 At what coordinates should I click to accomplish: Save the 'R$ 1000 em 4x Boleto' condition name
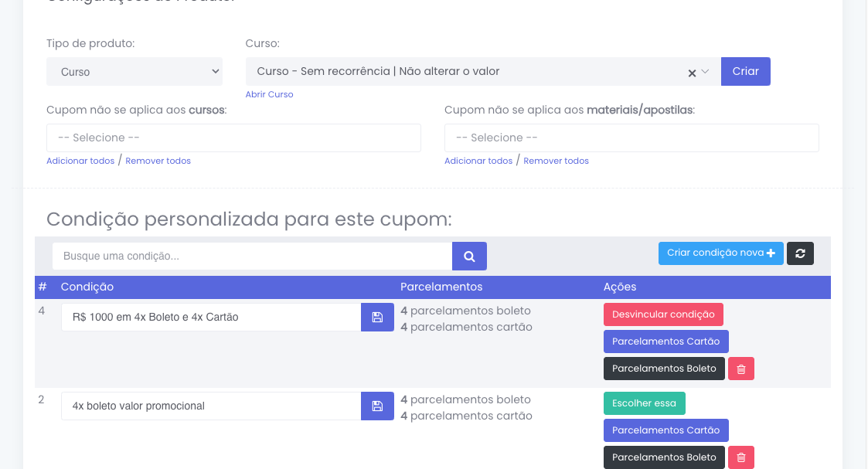point(377,317)
